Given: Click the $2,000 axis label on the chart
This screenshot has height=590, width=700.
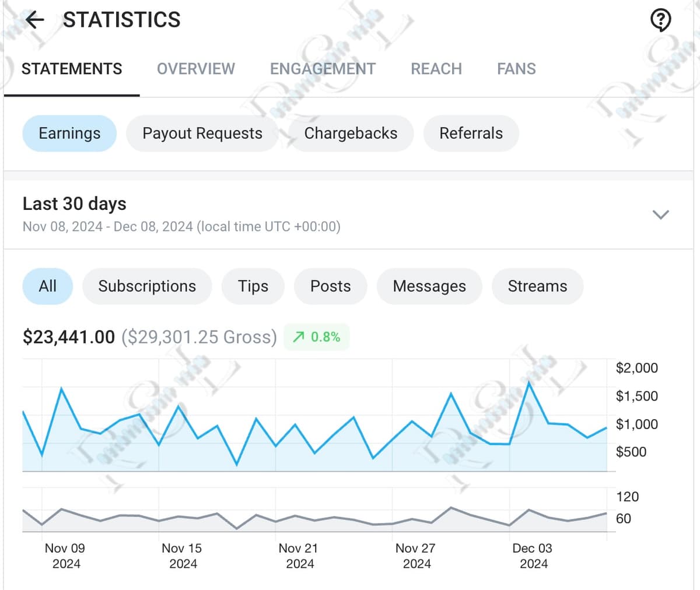Looking at the screenshot, I should (636, 368).
